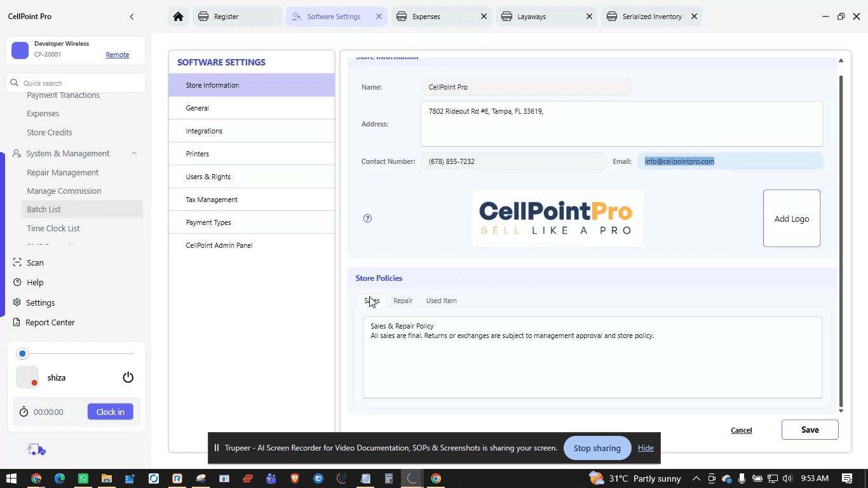This screenshot has width=868, height=488.
Task: Click the blue slider handle above shiza
Action: coord(23,353)
